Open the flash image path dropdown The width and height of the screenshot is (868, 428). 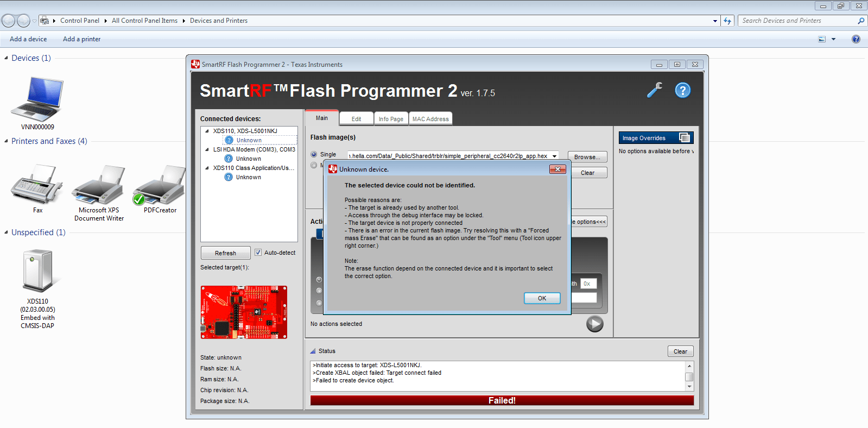[554, 156]
